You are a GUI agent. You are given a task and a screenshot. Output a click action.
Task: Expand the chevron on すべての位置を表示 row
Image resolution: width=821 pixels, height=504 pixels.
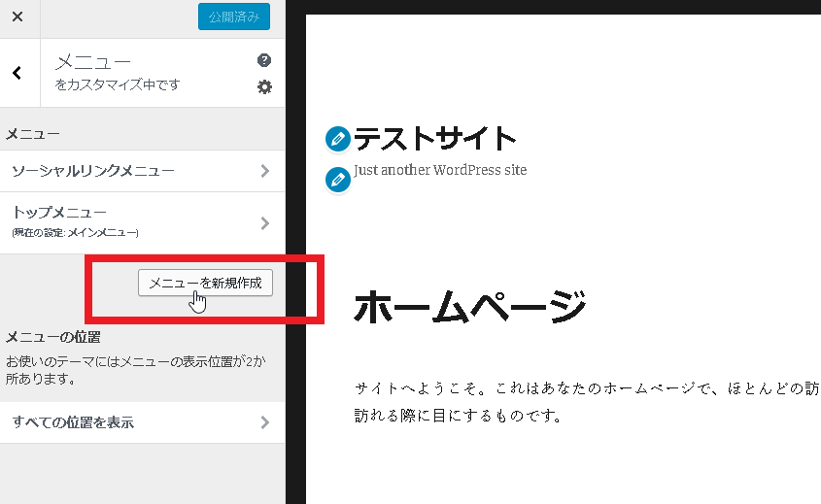[x=265, y=422]
